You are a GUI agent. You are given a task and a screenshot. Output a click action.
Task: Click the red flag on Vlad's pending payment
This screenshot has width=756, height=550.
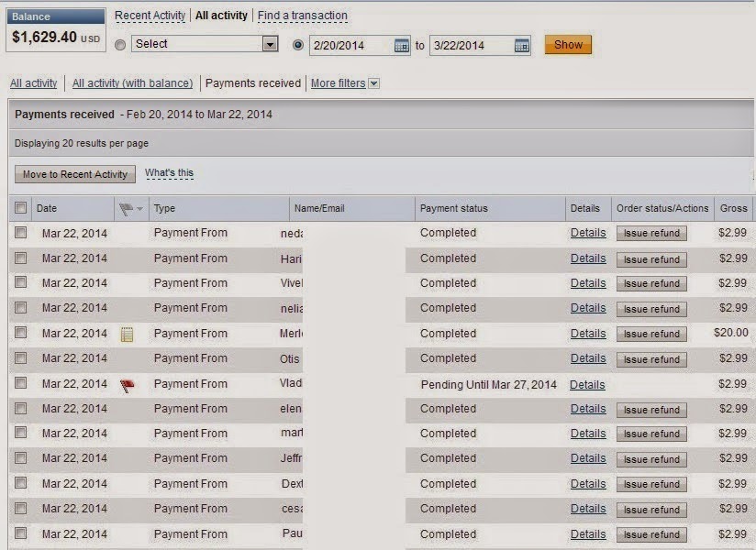point(127,385)
